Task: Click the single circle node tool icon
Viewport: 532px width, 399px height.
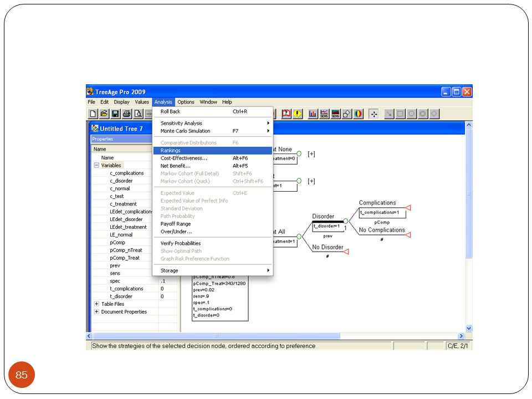Action: point(412,114)
